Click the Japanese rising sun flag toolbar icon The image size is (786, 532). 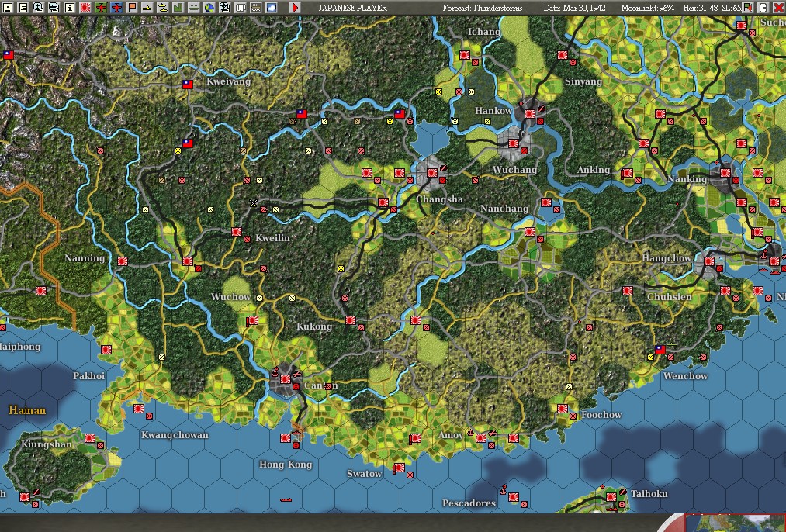pos(85,7)
